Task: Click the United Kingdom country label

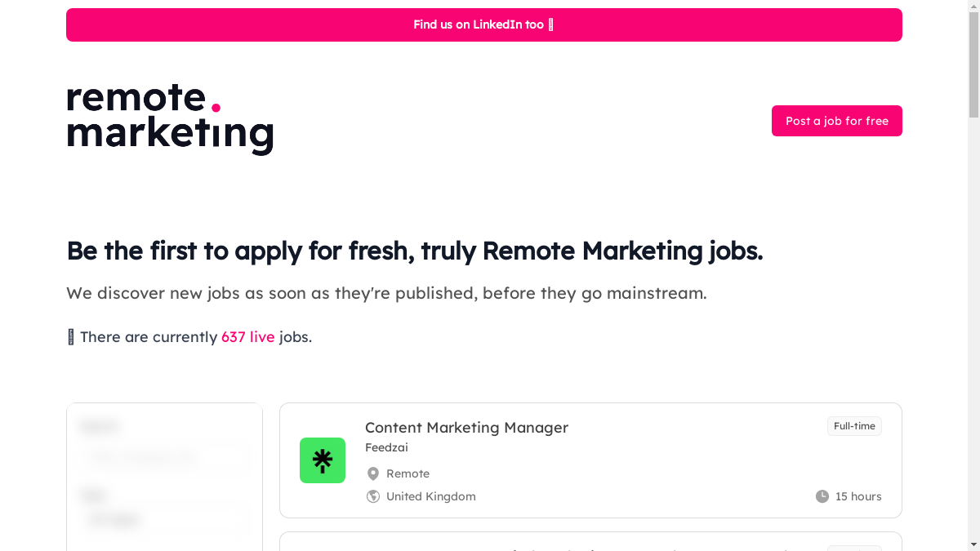Action: click(430, 496)
